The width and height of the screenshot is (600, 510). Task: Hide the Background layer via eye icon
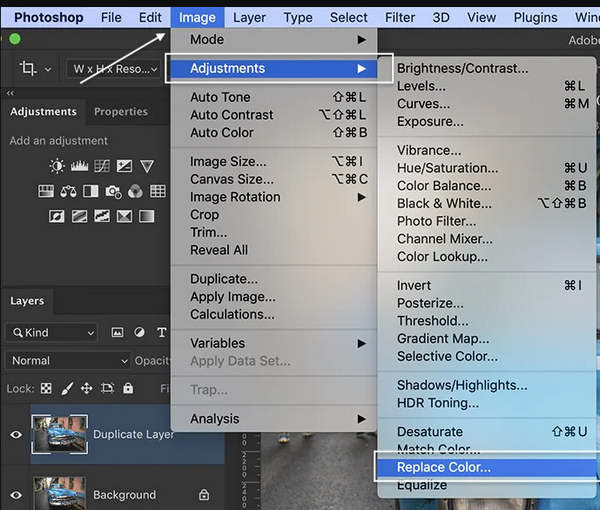click(16, 495)
